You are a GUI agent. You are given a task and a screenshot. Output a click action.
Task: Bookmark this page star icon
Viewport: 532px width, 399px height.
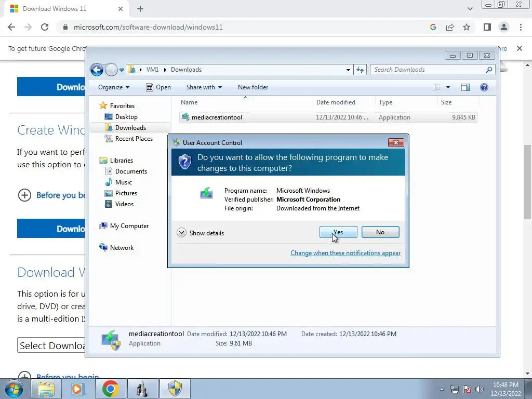(x=467, y=27)
